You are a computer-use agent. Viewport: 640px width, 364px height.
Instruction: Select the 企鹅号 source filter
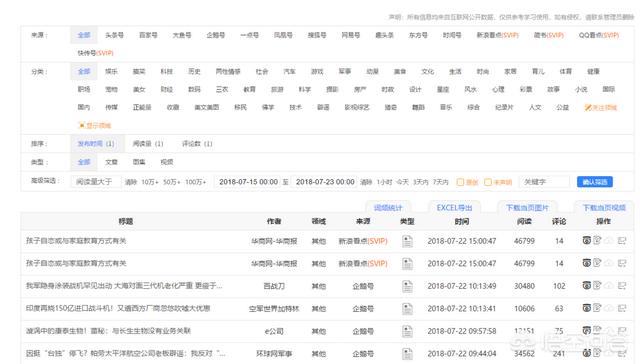[216, 35]
